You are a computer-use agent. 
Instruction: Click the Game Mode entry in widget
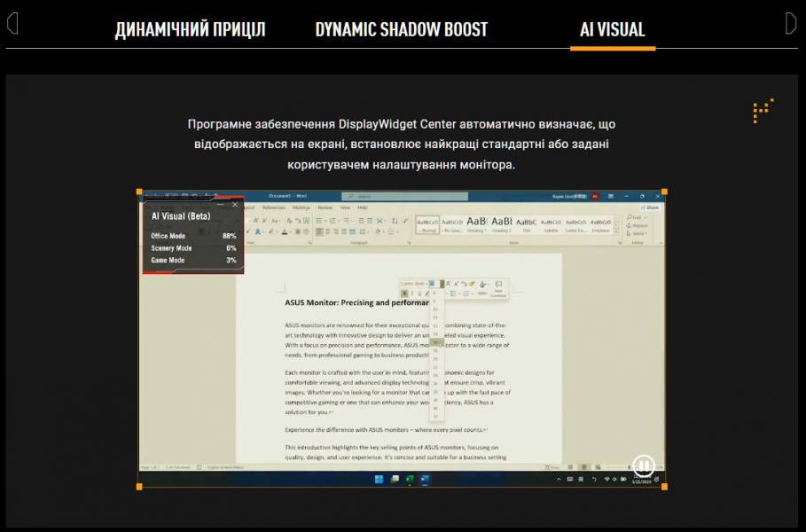[x=168, y=261]
